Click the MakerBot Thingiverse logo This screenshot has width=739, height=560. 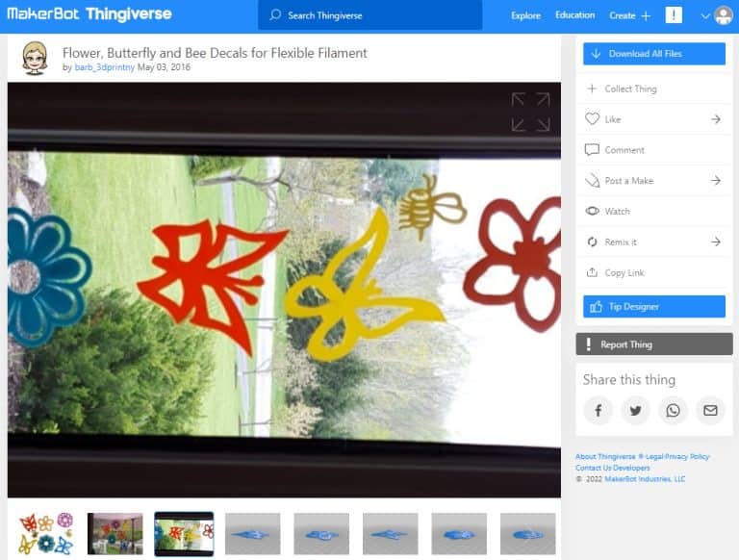tap(89, 14)
